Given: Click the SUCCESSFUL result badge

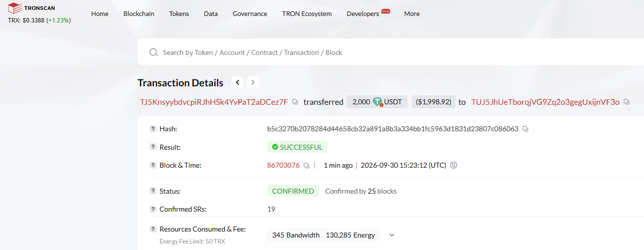Looking at the screenshot, I should (298, 147).
